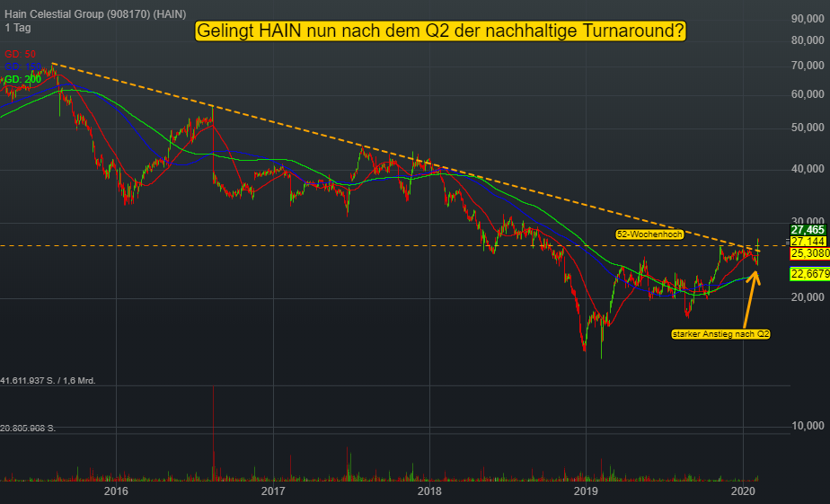The height and width of the screenshot is (504, 830).
Task: Click the '1 Tag' interval label
Action: [x=17, y=28]
